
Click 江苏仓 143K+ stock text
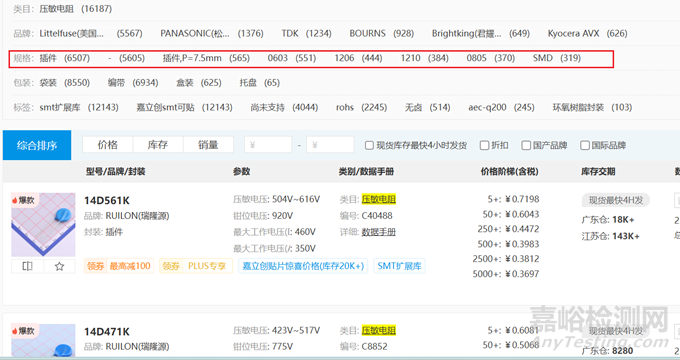611,236
